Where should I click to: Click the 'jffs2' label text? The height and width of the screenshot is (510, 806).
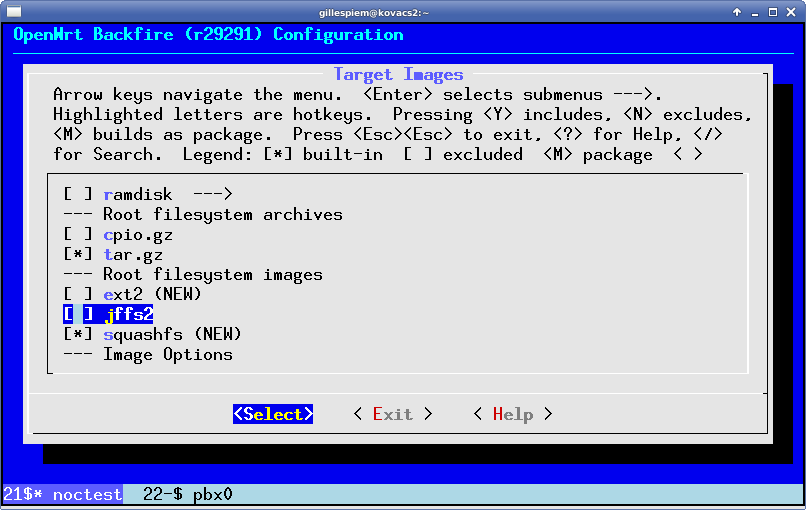pyautogui.click(x=129, y=314)
